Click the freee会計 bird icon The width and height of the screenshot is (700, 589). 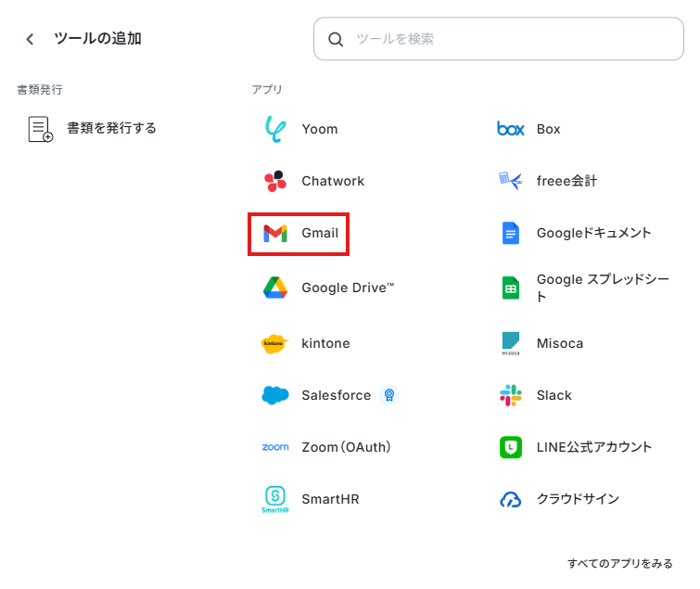pyautogui.click(x=511, y=181)
